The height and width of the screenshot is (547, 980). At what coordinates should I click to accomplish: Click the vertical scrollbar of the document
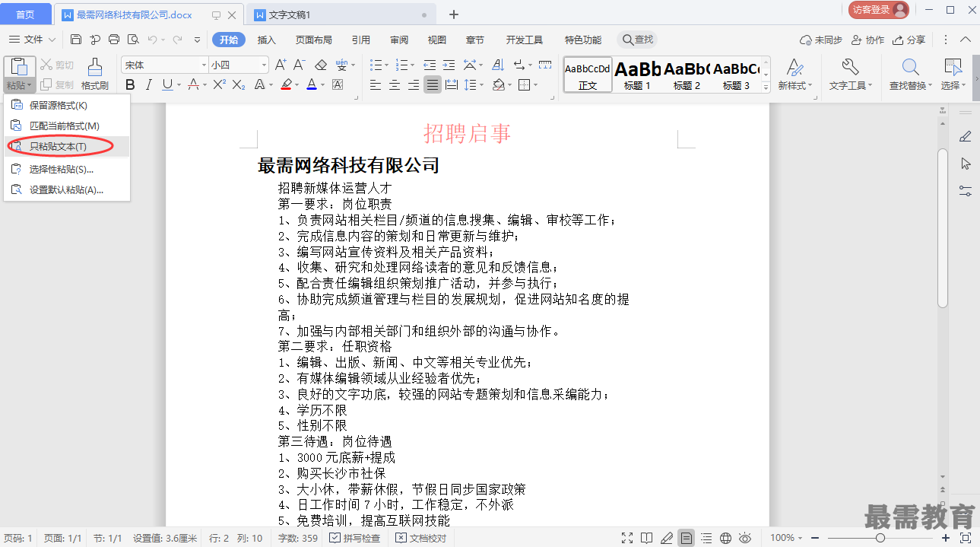tap(943, 227)
